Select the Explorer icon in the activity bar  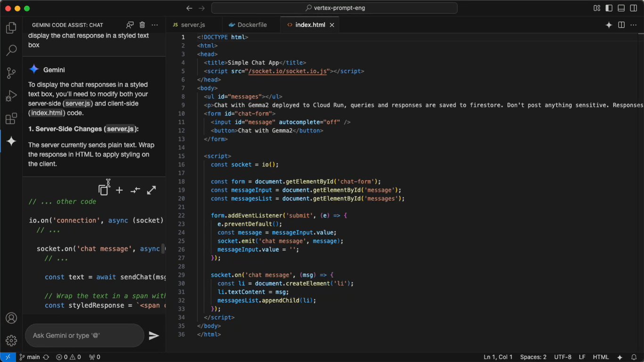(11, 28)
